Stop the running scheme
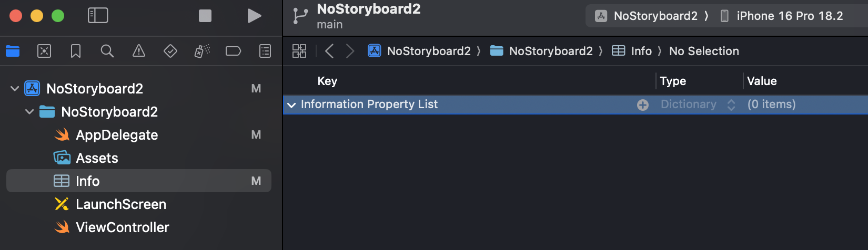 (x=205, y=16)
